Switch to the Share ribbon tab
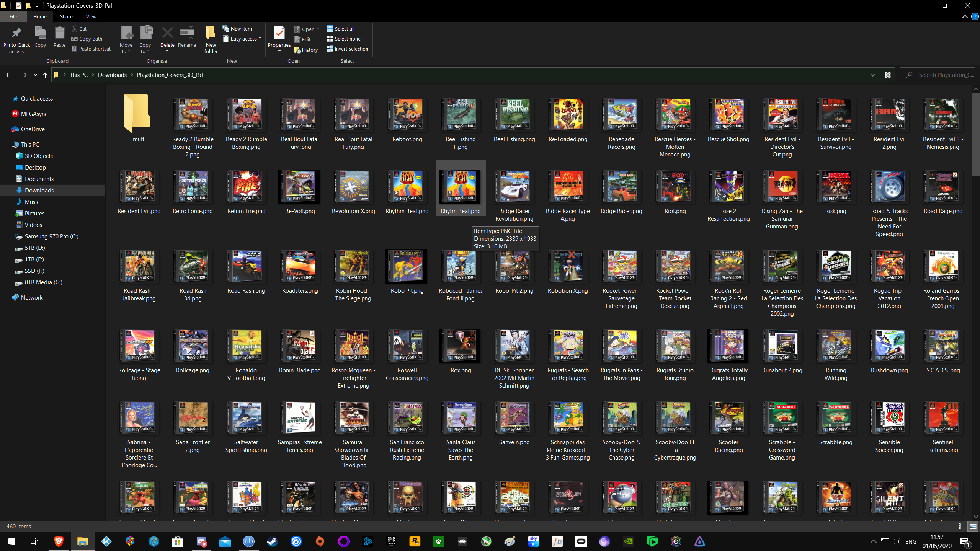This screenshot has width=980, height=551. [x=66, y=16]
